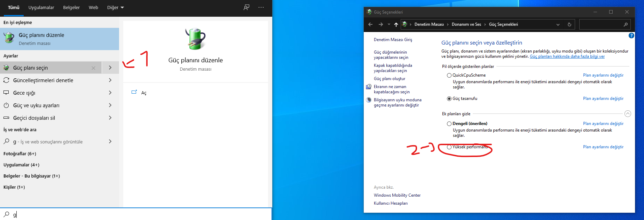Click the Güç ve uyku ayarları power icon
The width and height of the screenshot is (644, 220).
coord(6,105)
